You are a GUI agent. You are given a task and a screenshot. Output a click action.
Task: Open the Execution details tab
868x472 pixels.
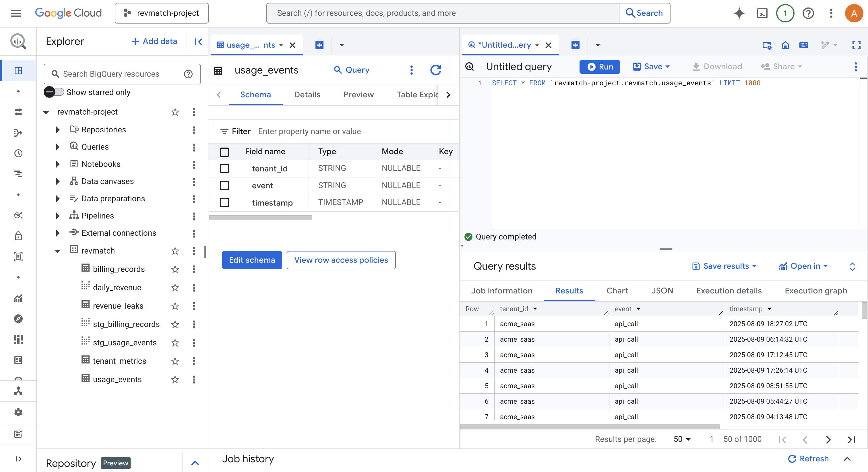729,291
